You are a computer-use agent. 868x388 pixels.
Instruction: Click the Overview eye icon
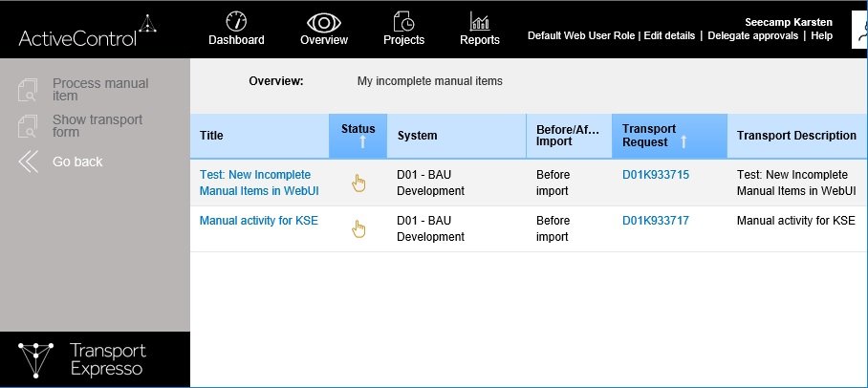click(x=324, y=20)
